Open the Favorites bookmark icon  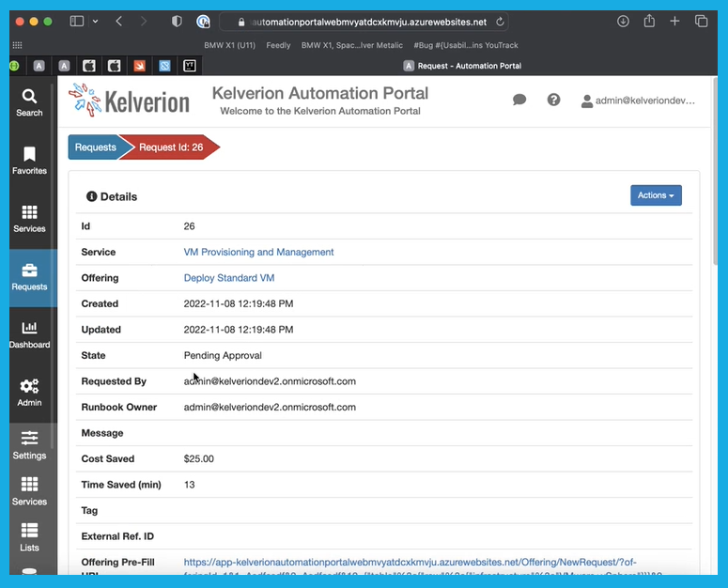point(29,161)
